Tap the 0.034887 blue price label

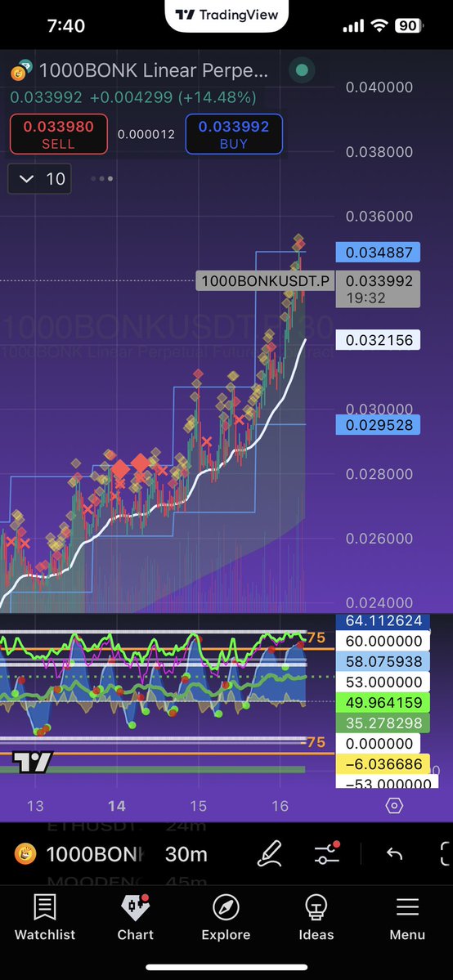point(378,253)
